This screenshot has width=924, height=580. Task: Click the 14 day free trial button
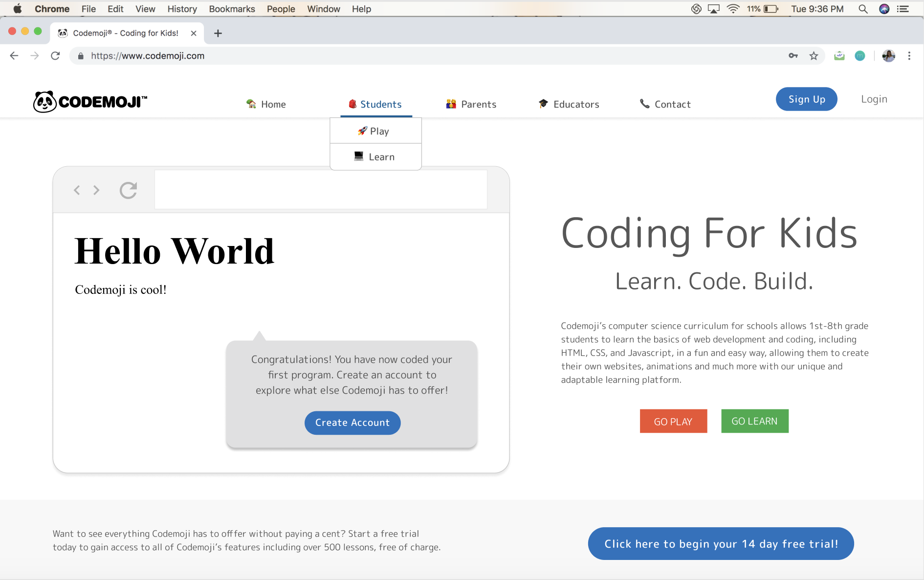[721, 543]
